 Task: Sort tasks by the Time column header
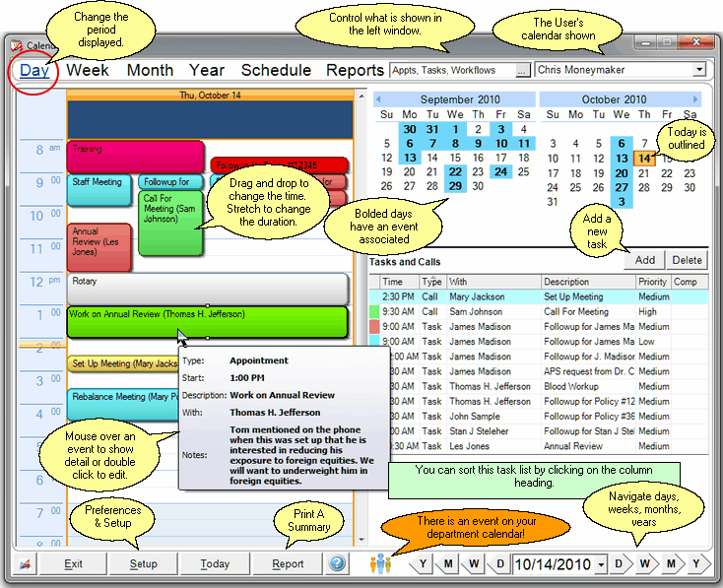click(x=399, y=282)
